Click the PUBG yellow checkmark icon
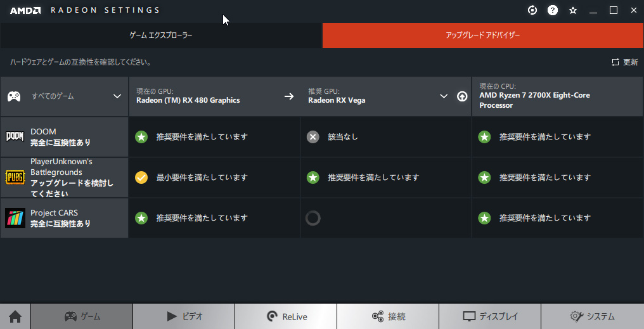This screenshot has width=644, height=329. click(x=141, y=177)
